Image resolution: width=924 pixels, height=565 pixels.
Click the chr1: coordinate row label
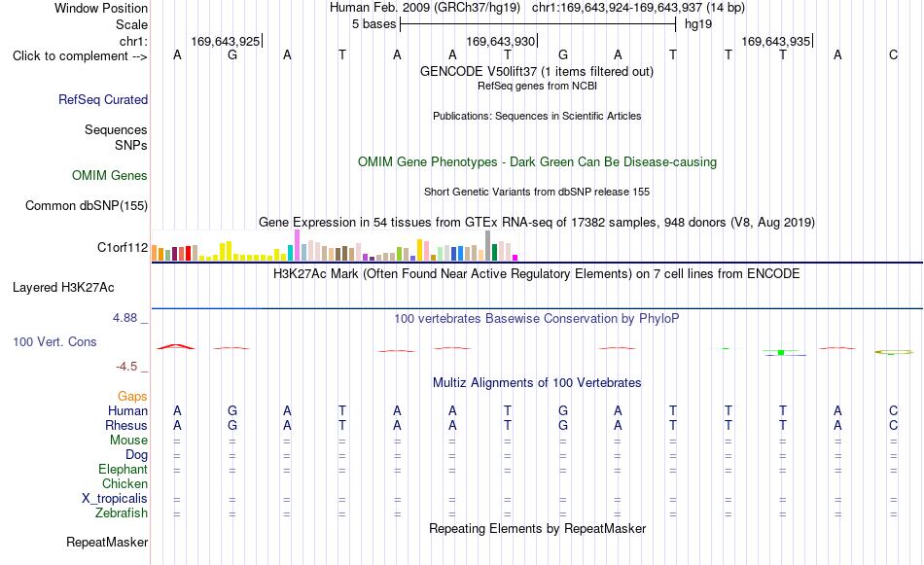point(133,41)
